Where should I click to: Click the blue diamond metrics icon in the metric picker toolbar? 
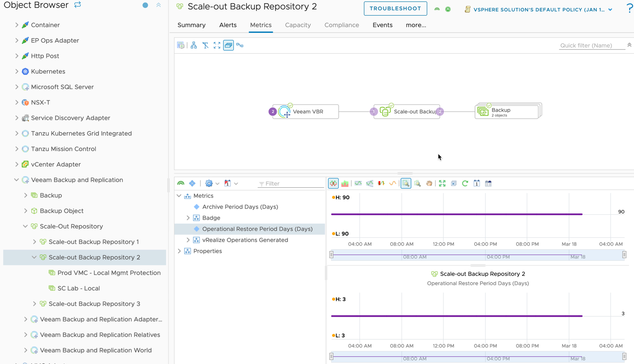pyautogui.click(x=192, y=183)
